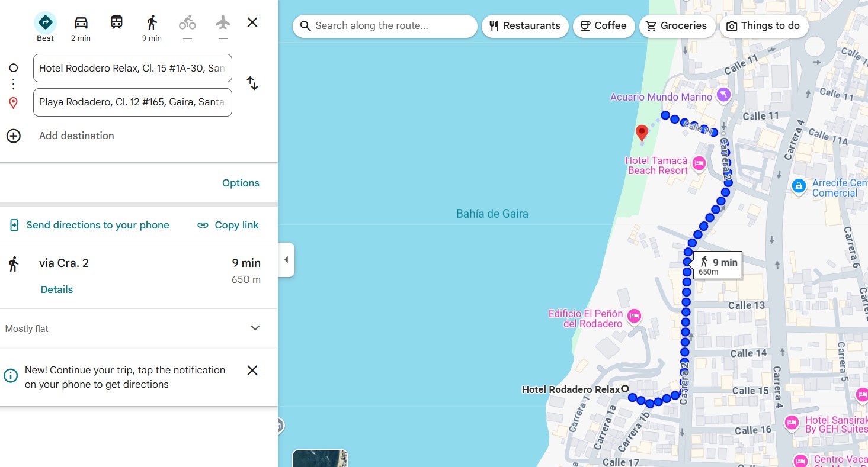868x467 pixels.
Task: Close the directions panel
Action: 252,22
